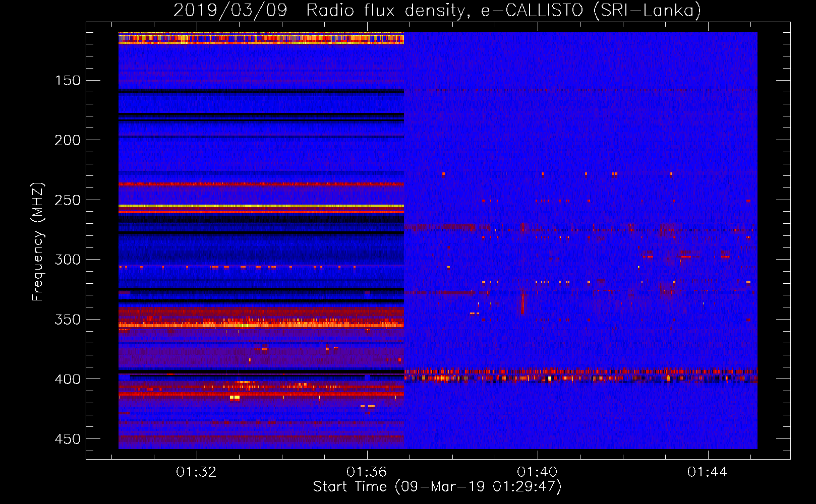Image resolution: width=816 pixels, height=504 pixels.
Task: Click the 'Start Time (09-Mar-19 01:29:47)' label
Action: tap(437, 486)
